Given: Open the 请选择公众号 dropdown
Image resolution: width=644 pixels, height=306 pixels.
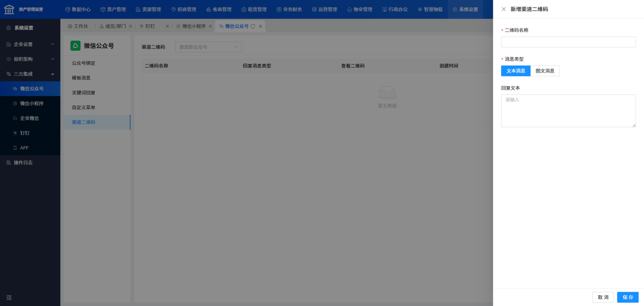Looking at the screenshot, I should click(x=209, y=47).
